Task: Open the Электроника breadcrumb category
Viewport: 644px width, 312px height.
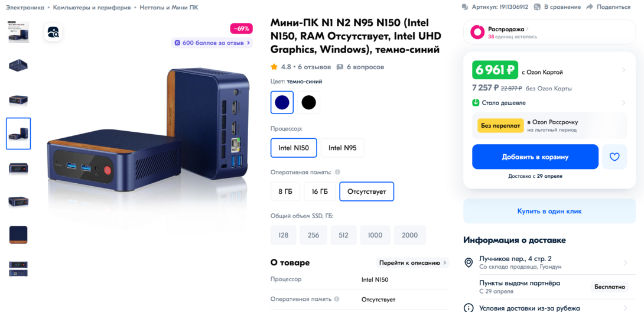Action: pos(25,8)
